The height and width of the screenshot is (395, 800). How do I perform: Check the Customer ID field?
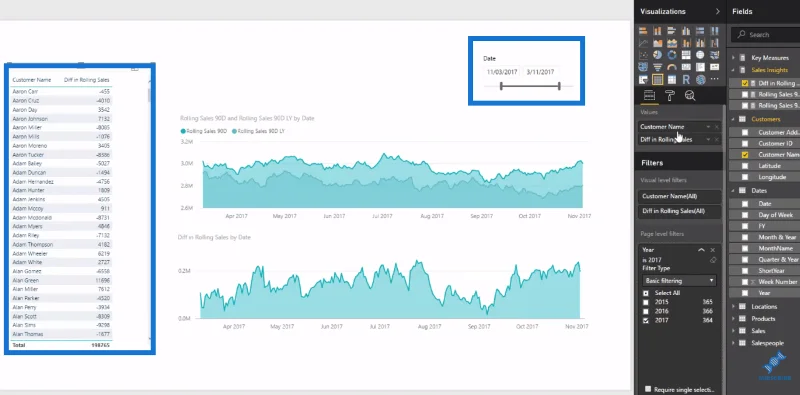tap(745, 143)
